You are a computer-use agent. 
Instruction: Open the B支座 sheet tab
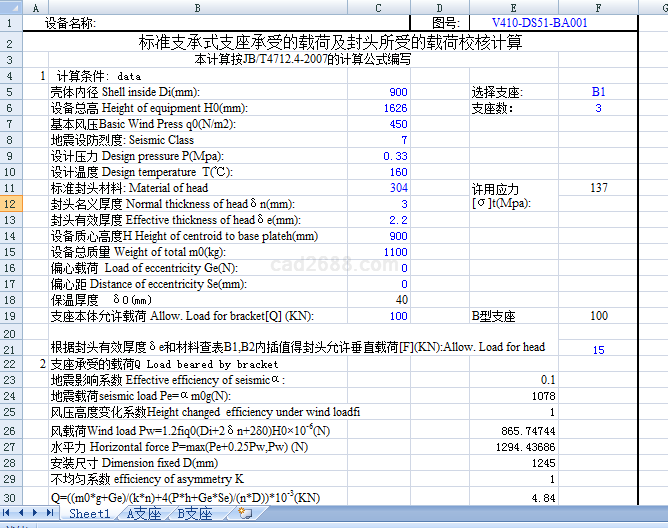pyautogui.click(x=195, y=514)
